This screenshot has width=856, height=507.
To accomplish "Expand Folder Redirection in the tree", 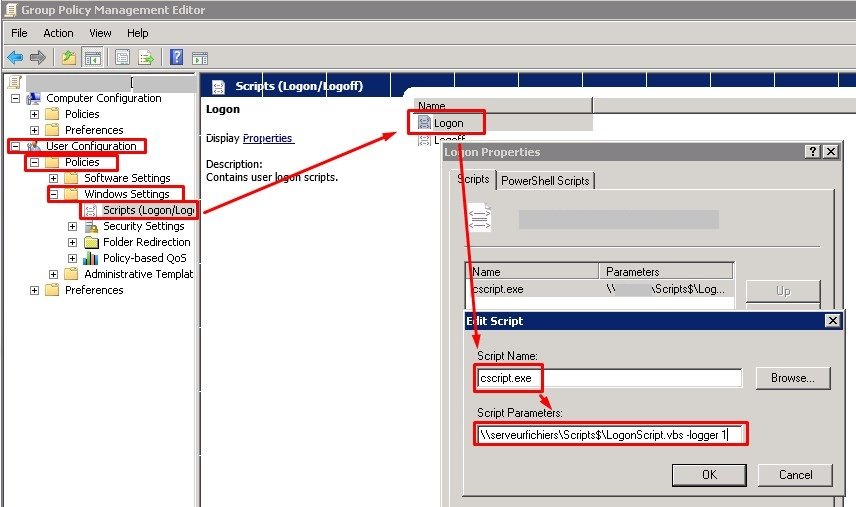I will pos(72,242).
